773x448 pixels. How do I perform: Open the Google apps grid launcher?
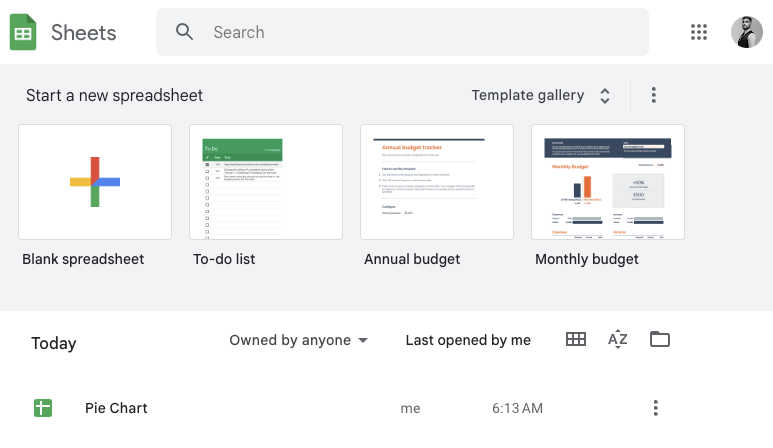(699, 32)
